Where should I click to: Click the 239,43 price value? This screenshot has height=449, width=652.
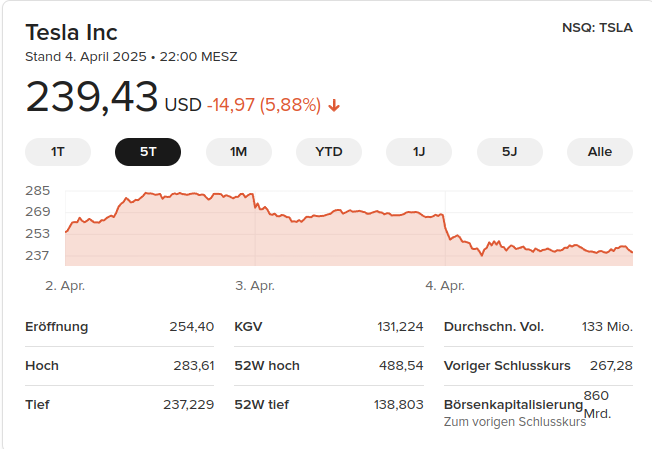coord(91,97)
